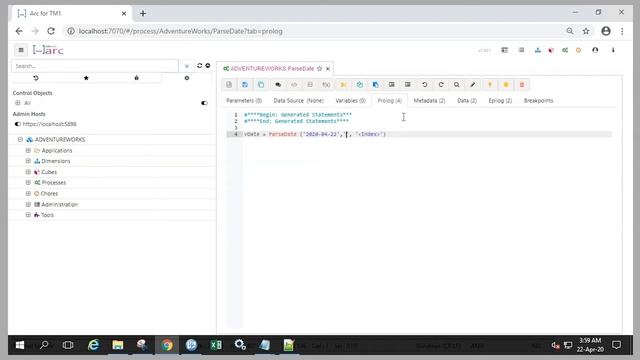Click in the Search input field
The height and width of the screenshot is (360, 640).
95,66
